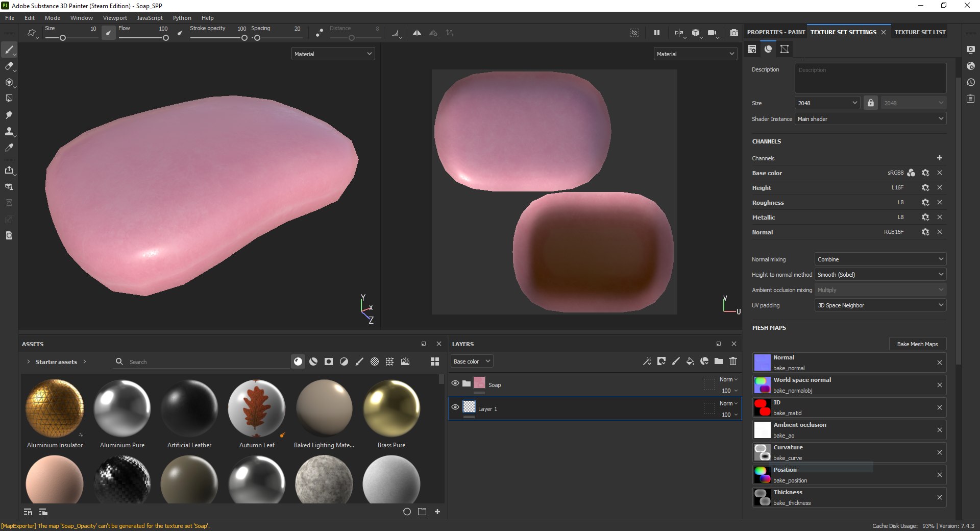
Task: Open the texture Size 2048 dropdown
Action: [827, 103]
